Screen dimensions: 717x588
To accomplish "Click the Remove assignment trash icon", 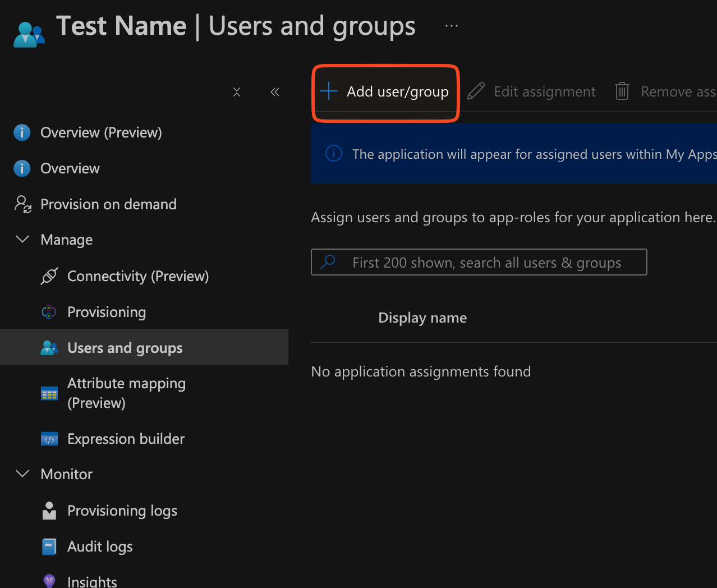I will (622, 91).
